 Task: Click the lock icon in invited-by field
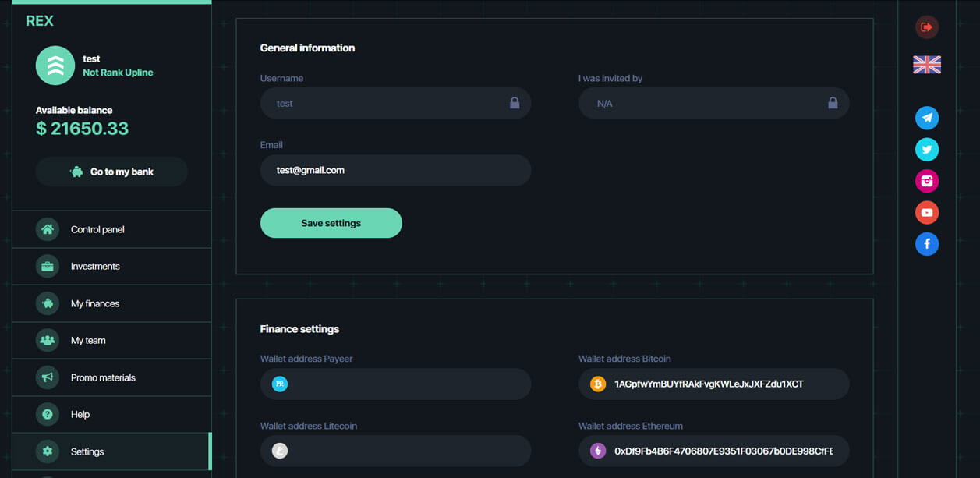(x=833, y=103)
